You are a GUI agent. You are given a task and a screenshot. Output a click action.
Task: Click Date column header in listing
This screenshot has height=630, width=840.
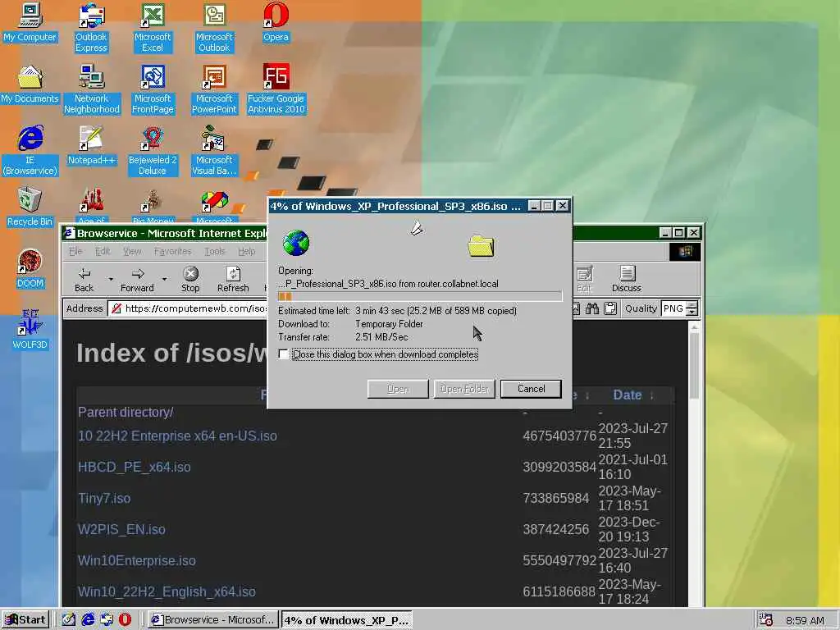[628, 395]
